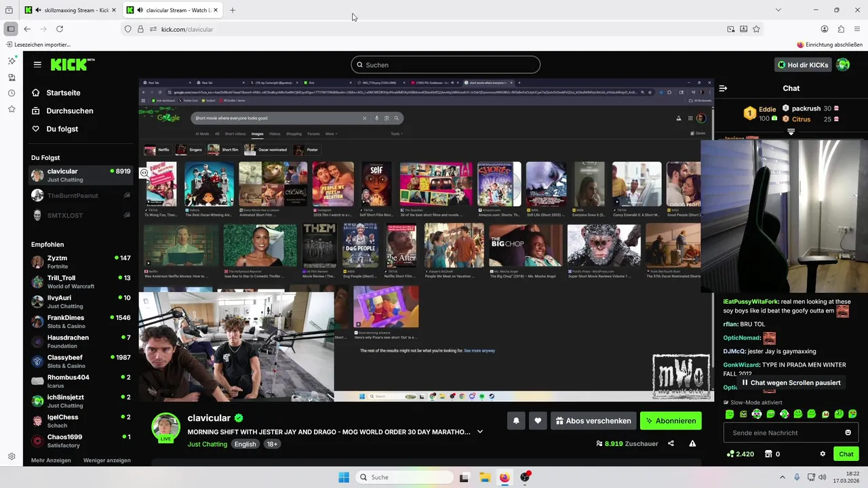
Task: Open the Kick hamburger menu
Action: click(37, 64)
